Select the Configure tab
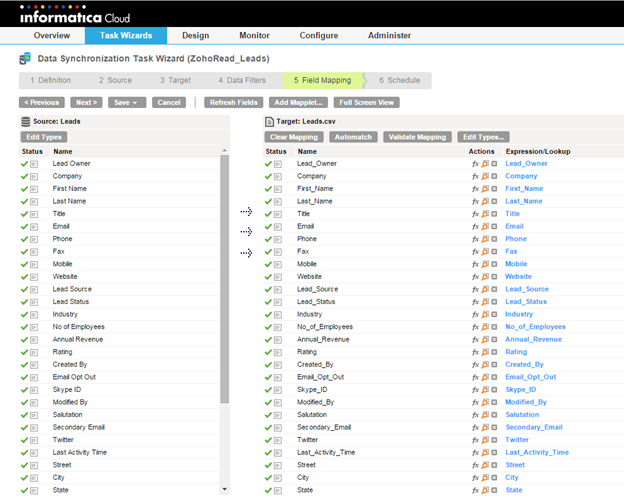 coord(319,36)
